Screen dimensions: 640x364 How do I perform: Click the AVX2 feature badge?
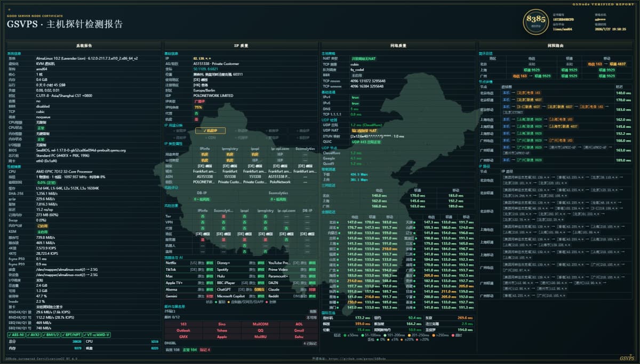(34, 335)
